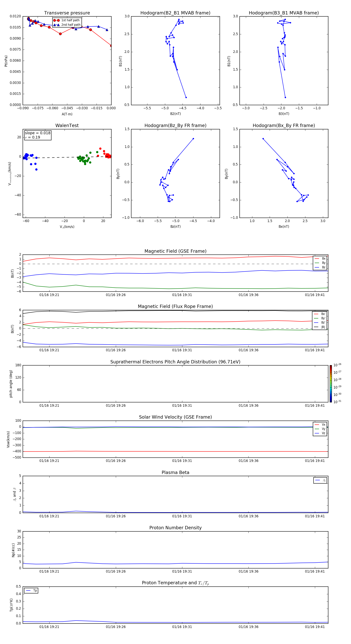The image size is (351, 644).
Task: Click the 'r = 0.19' annotation
Action: coord(33,137)
